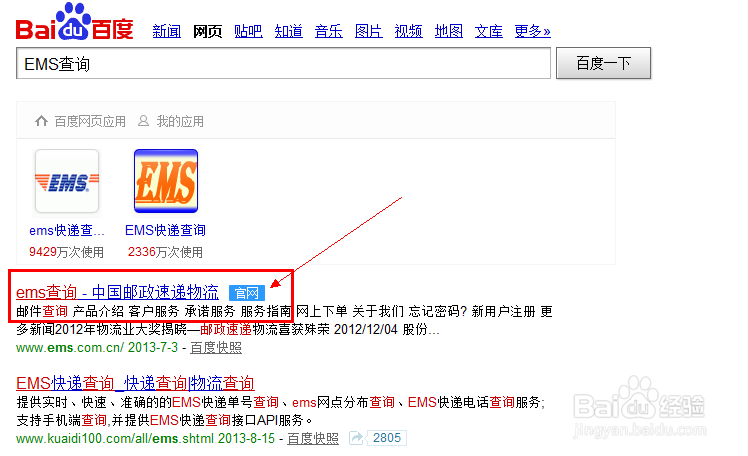Open the 视频 tab
The height and width of the screenshot is (456, 748).
tap(409, 31)
